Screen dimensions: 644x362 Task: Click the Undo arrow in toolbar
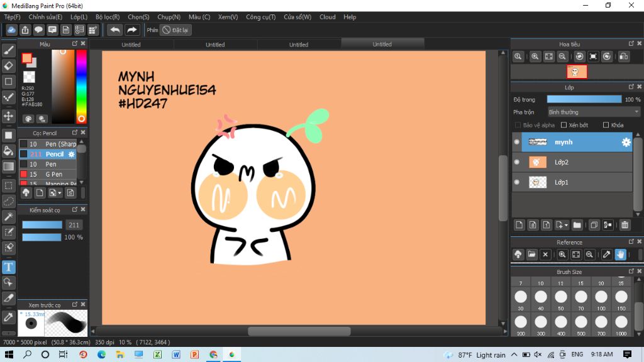coord(115,30)
